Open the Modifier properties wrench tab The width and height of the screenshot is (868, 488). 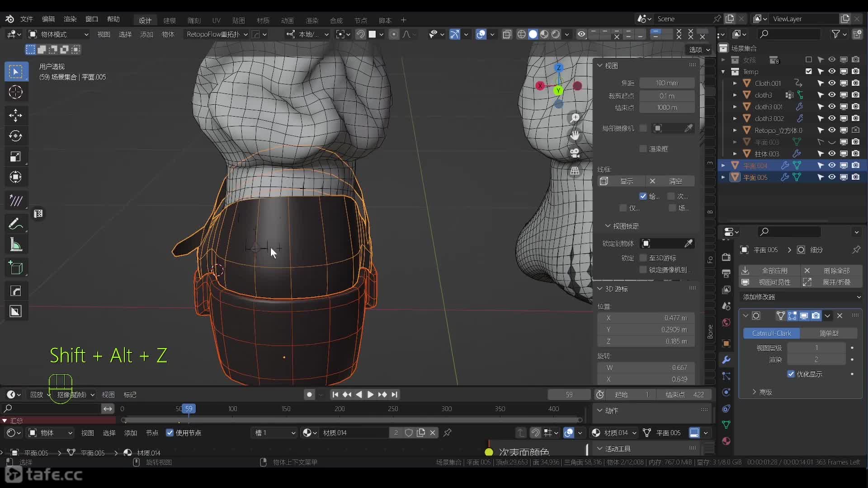tap(726, 360)
